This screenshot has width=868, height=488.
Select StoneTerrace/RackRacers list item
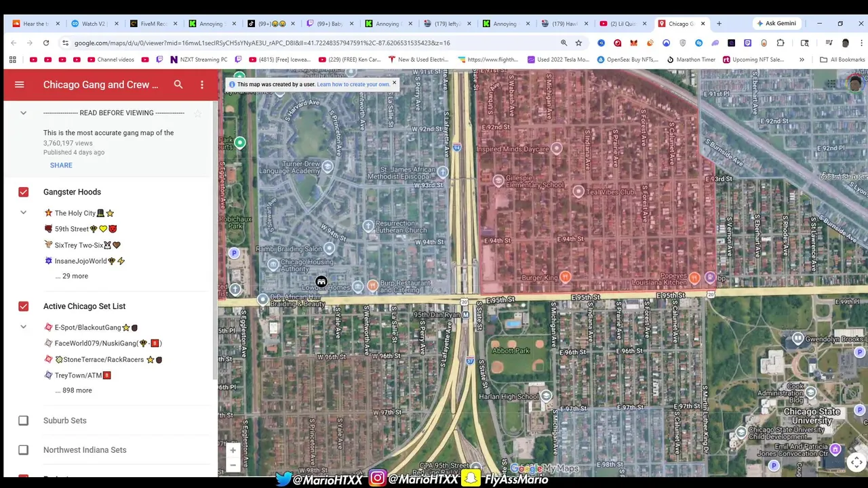[x=103, y=360]
